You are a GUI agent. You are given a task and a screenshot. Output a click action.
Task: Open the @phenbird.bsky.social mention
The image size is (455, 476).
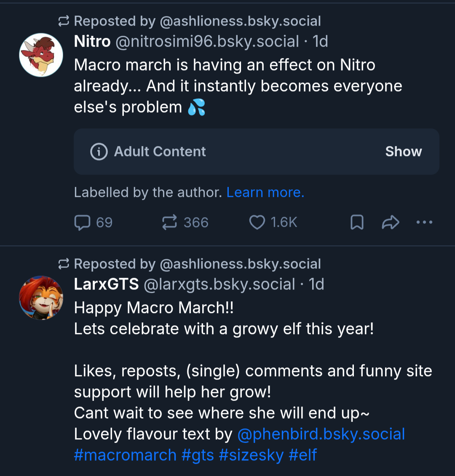point(321,434)
